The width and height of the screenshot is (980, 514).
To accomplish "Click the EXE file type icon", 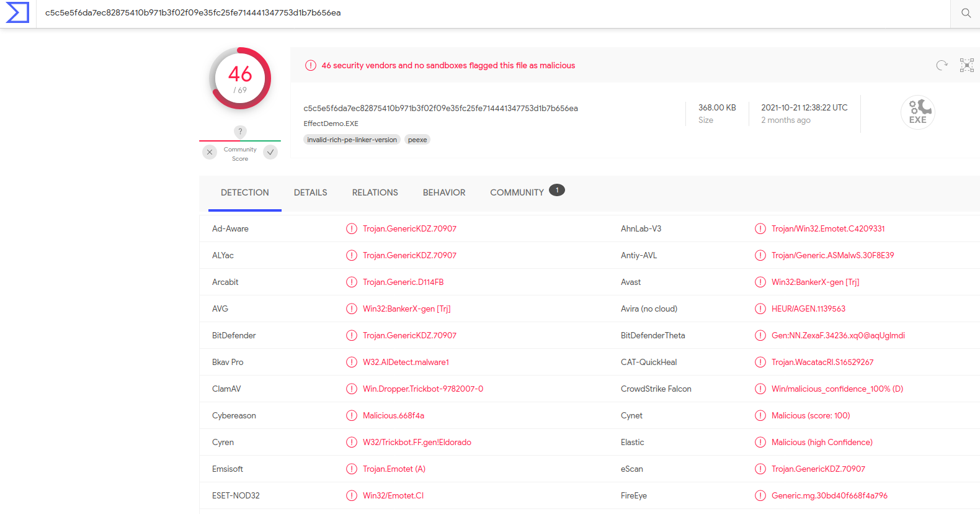I will point(917,112).
